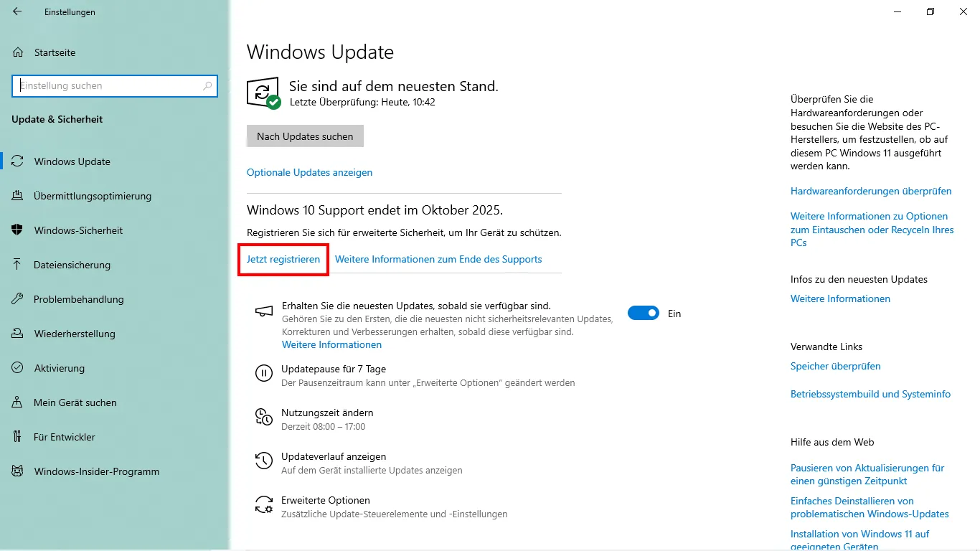Click the pause icon for Updatepause für 7 Tage
Image resolution: width=980 pixels, height=551 pixels.
pyautogui.click(x=264, y=373)
